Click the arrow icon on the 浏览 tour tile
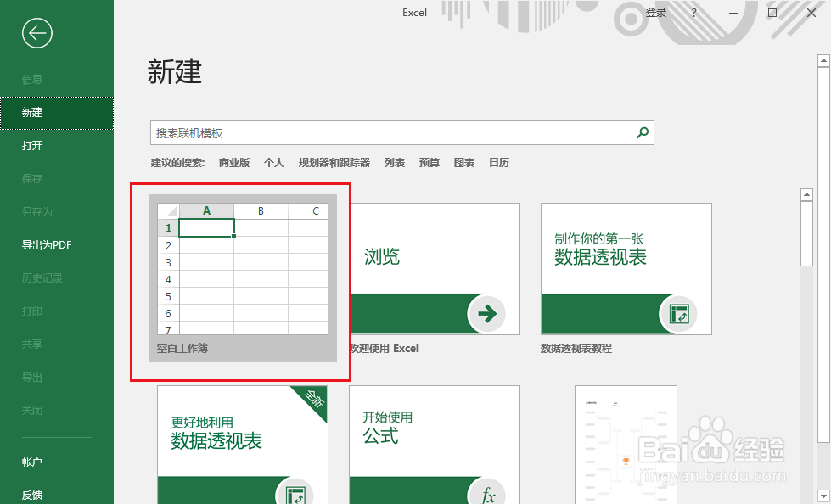The image size is (831, 504). (x=486, y=314)
